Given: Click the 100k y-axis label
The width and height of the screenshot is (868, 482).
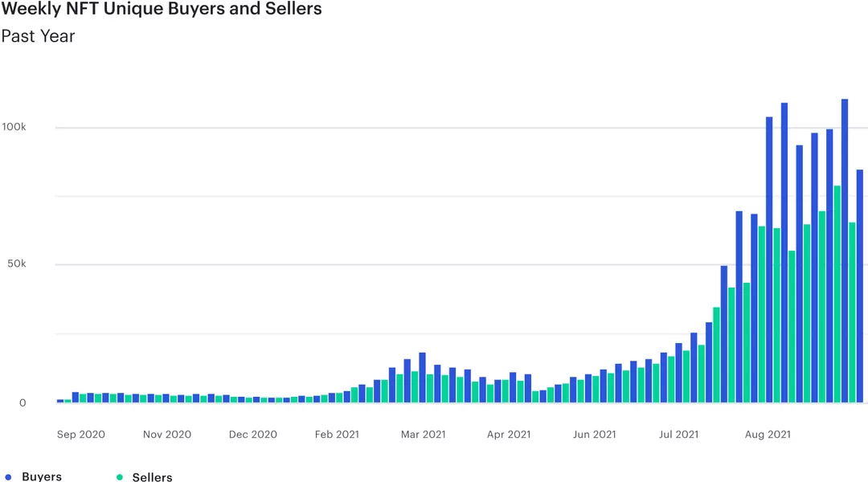Looking at the screenshot, I should point(14,127).
